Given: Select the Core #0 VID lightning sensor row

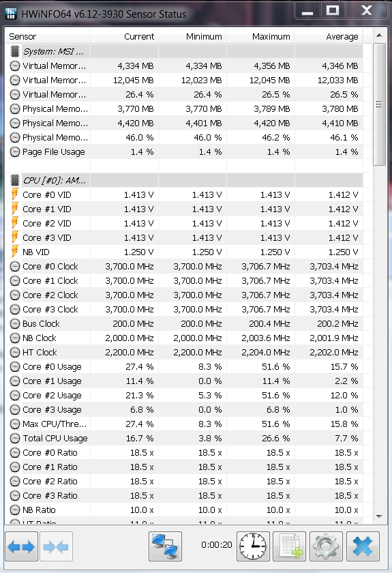Looking at the screenshot, I should (184, 195).
